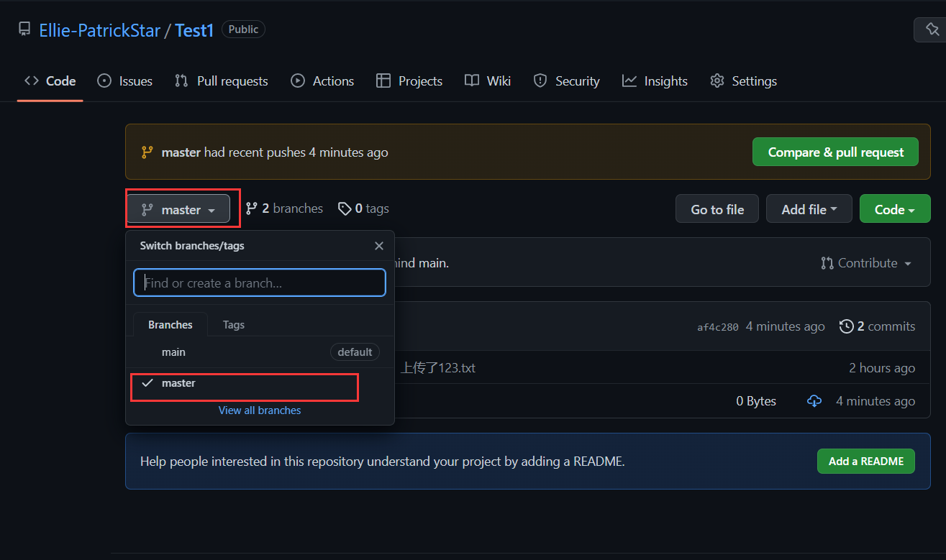946x560 pixels.
Task: Open the 0 tags link
Action: coord(363,208)
